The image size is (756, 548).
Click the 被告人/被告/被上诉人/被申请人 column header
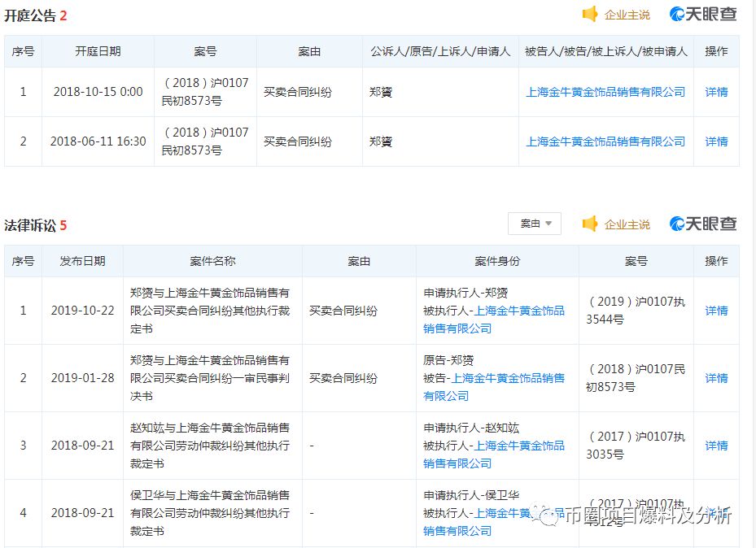[606, 51]
